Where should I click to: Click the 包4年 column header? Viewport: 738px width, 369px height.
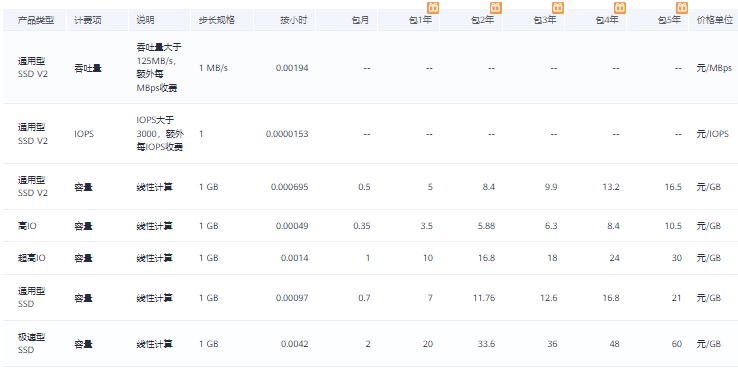click(x=607, y=20)
